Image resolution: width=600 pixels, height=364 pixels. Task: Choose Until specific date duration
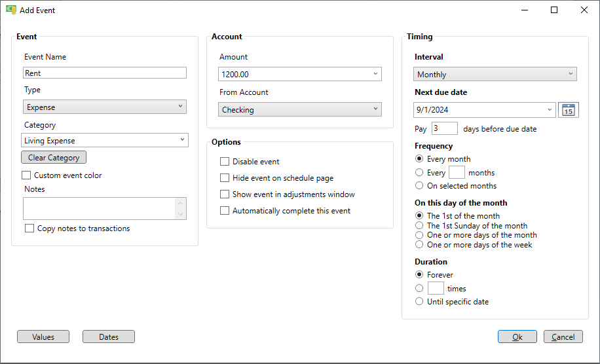(419, 302)
